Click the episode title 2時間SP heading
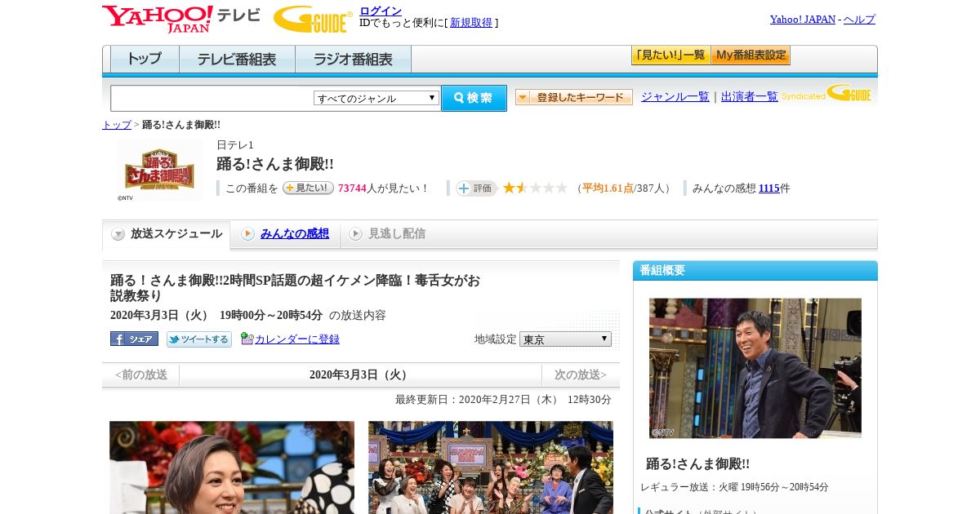This screenshot has height=514, width=980. (296, 288)
